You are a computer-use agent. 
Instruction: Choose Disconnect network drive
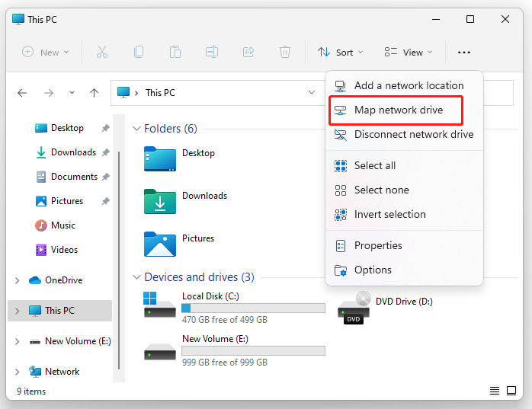pos(404,134)
